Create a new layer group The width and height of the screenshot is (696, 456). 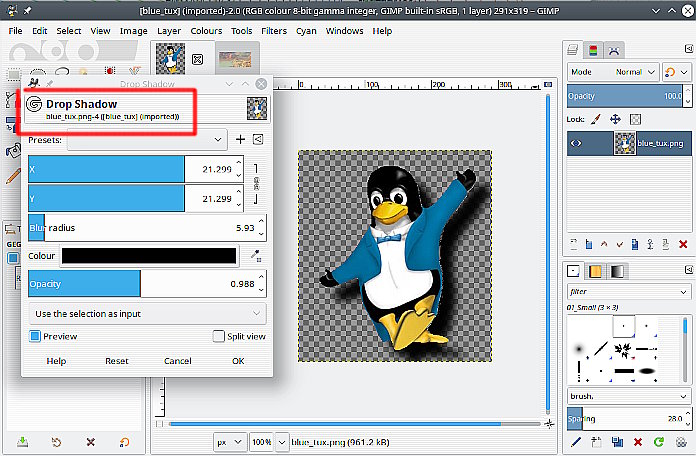(x=589, y=244)
